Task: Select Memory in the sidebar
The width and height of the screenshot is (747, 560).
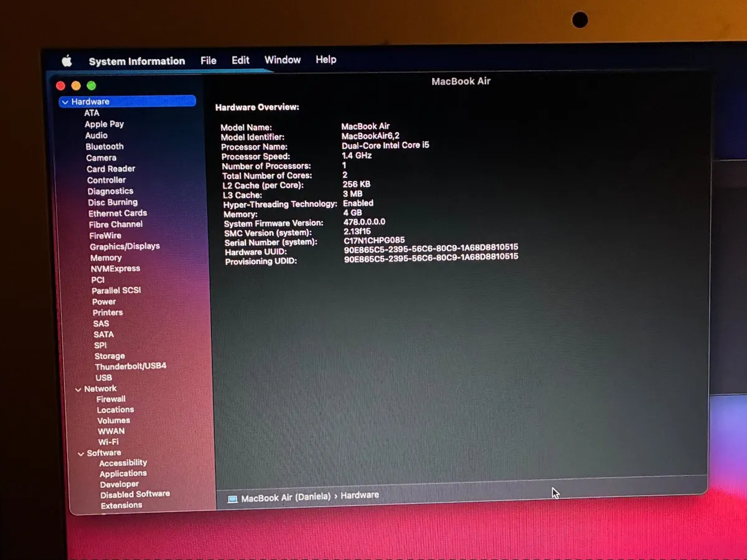Action: (106, 258)
